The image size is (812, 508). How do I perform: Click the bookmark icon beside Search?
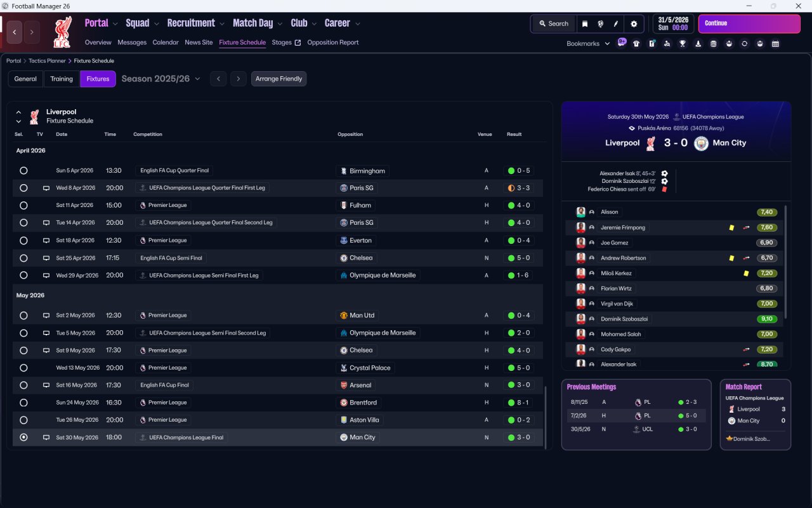pos(585,23)
